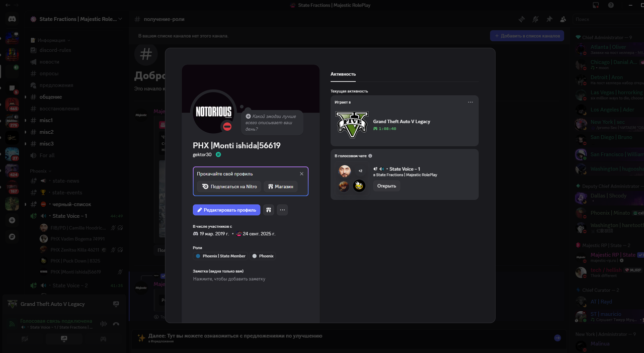Open the server with 466 badge
This screenshot has height=353, width=644.
tap(12, 105)
